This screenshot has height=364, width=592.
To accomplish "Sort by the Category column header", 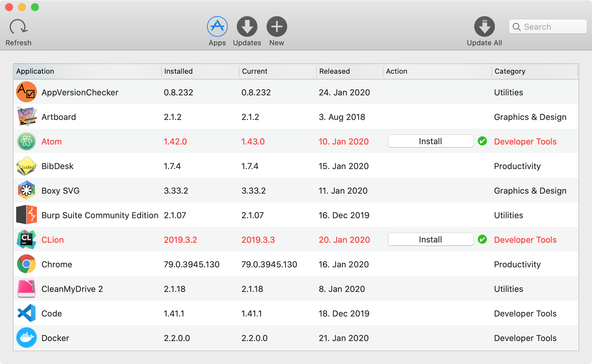I will tap(535, 71).
